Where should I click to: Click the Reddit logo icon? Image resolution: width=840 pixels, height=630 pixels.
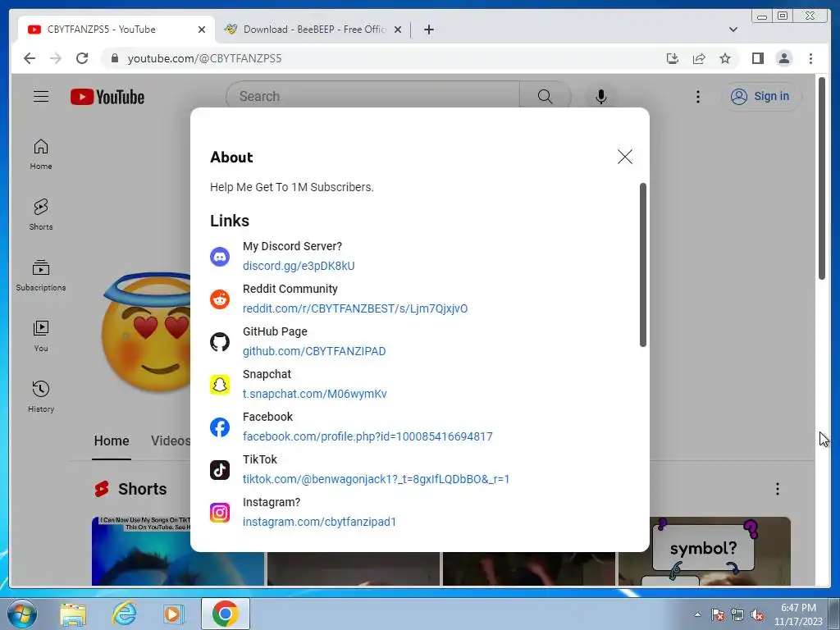point(220,299)
